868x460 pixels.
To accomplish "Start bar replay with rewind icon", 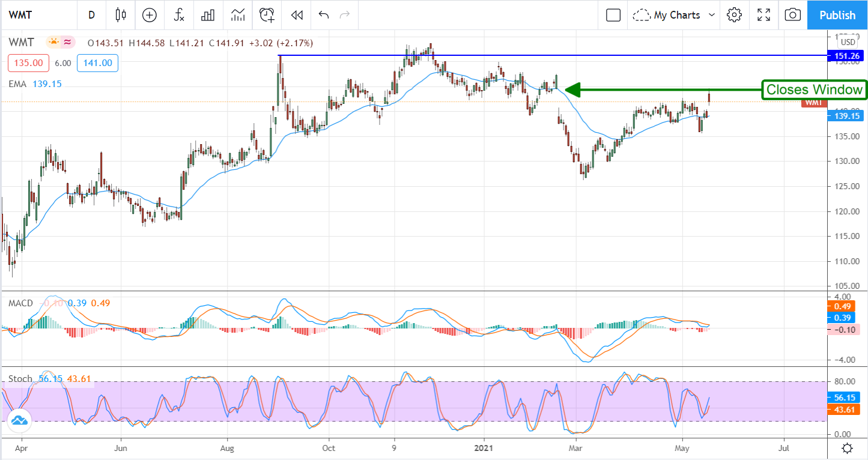I will [x=296, y=15].
